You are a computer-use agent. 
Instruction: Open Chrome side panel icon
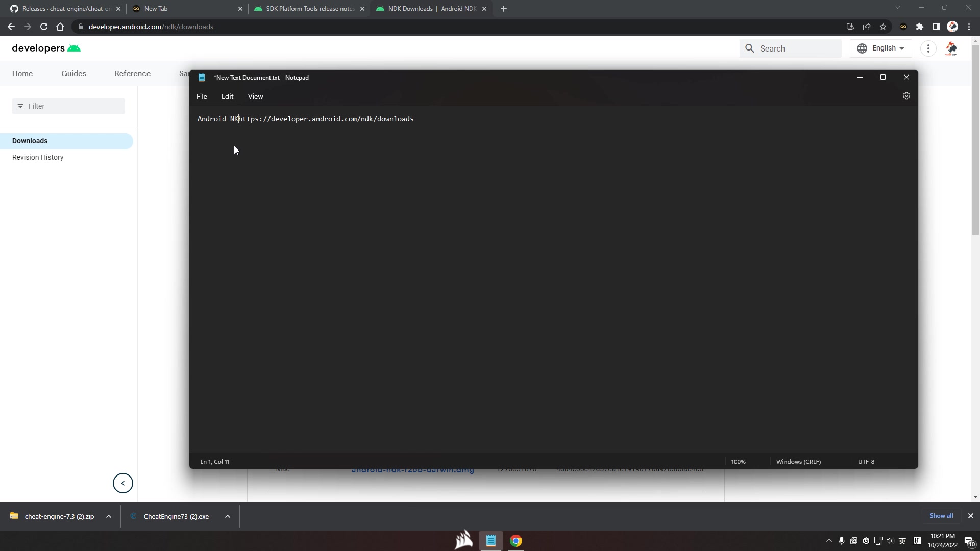(x=936, y=27)
